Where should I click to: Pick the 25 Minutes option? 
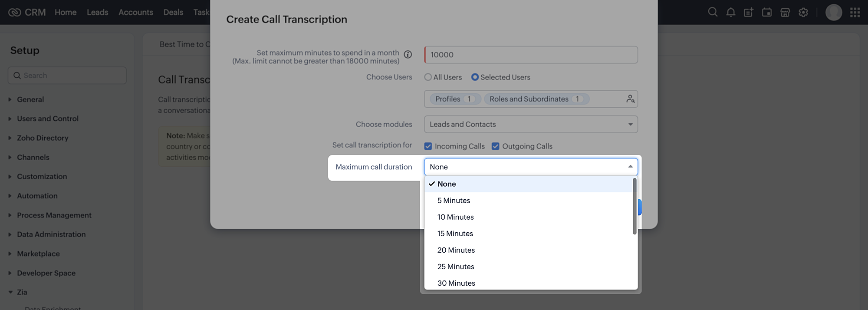(x=456, y=267)
